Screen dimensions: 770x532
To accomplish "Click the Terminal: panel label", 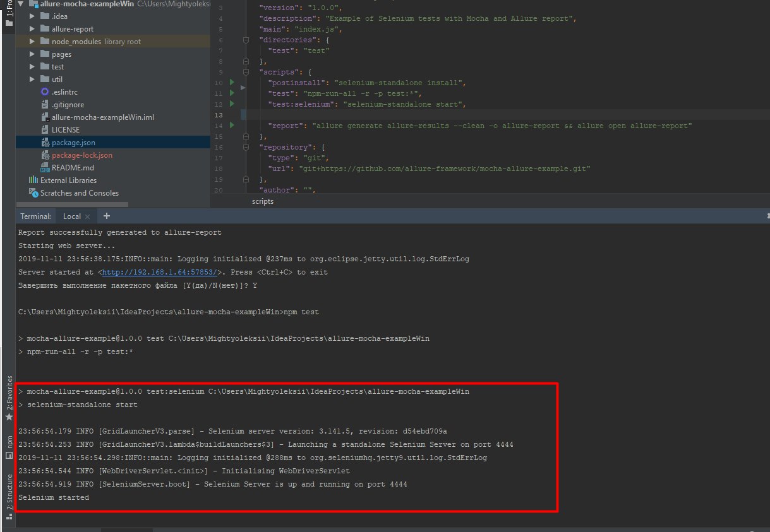I will tap(35, 216).
